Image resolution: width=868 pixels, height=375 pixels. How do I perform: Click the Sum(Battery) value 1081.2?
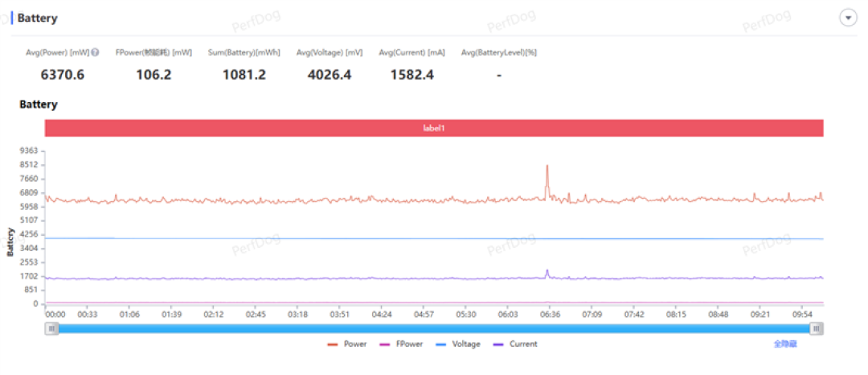click(x=244, y=75)
